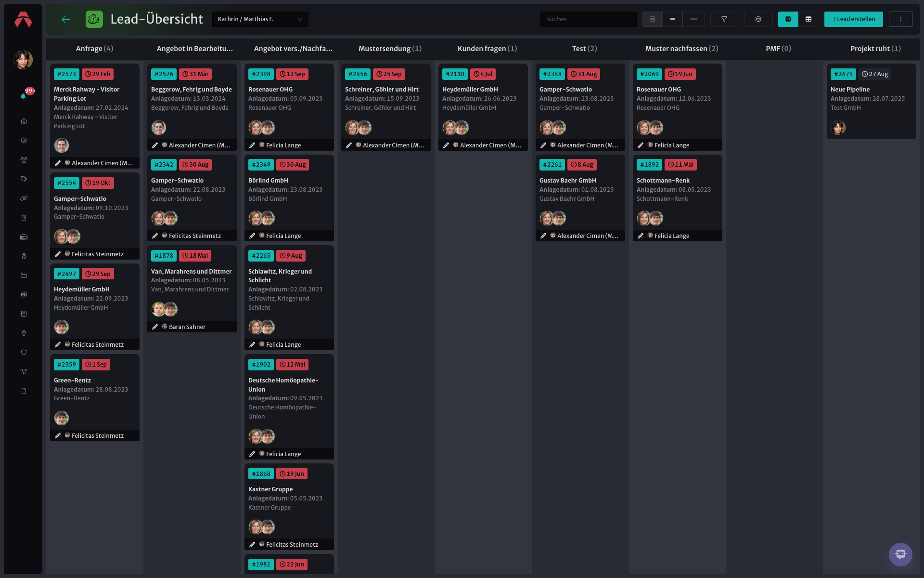Select medium card density with two lines
The image size is (924, 578).
tap(673, 19)
